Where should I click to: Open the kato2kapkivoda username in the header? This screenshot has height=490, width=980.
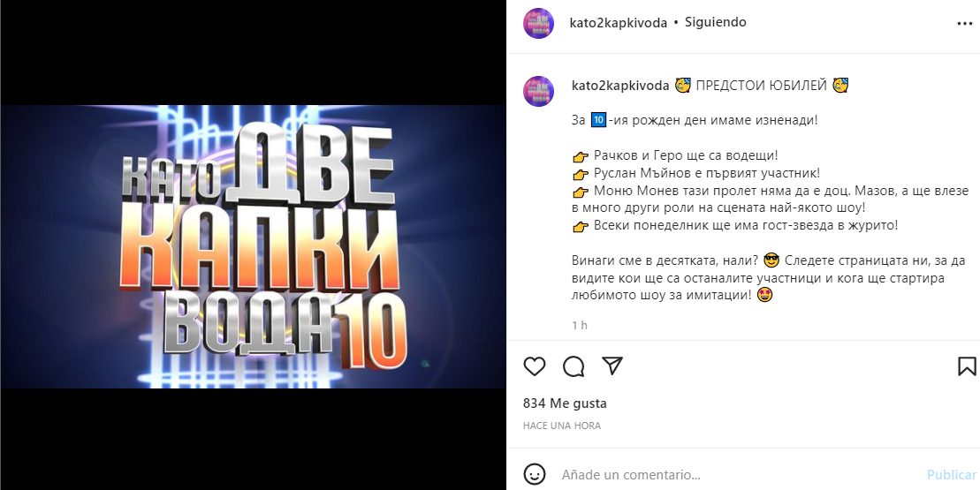point(619,23)
